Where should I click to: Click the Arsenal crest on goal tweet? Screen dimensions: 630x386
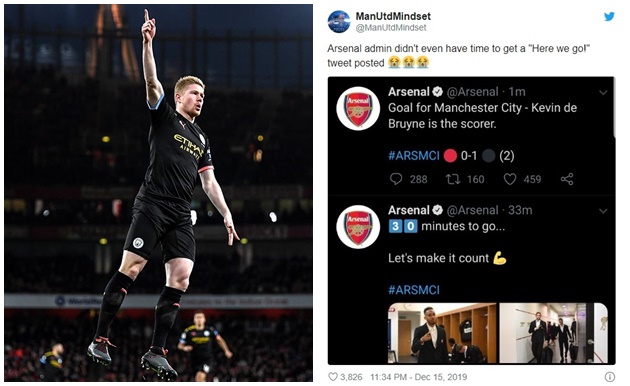click(x=358, y=109)
